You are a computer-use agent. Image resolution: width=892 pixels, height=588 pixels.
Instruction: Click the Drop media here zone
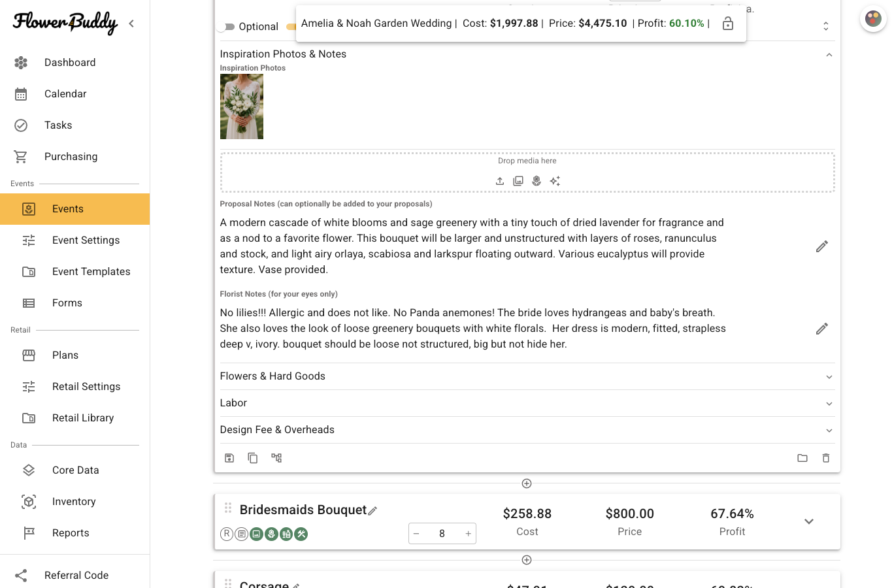tap(527, 172)
